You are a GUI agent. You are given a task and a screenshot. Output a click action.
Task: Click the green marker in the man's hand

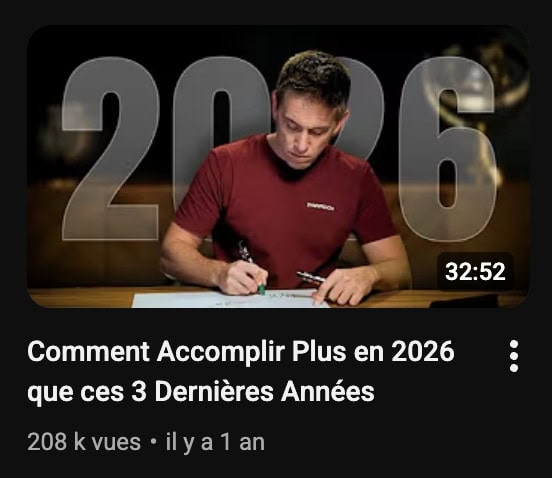261,289
